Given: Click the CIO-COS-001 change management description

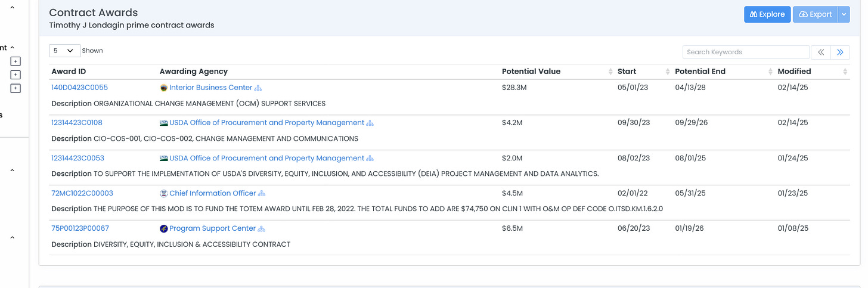Looking at the screenshot, I should tap(226, 139).
